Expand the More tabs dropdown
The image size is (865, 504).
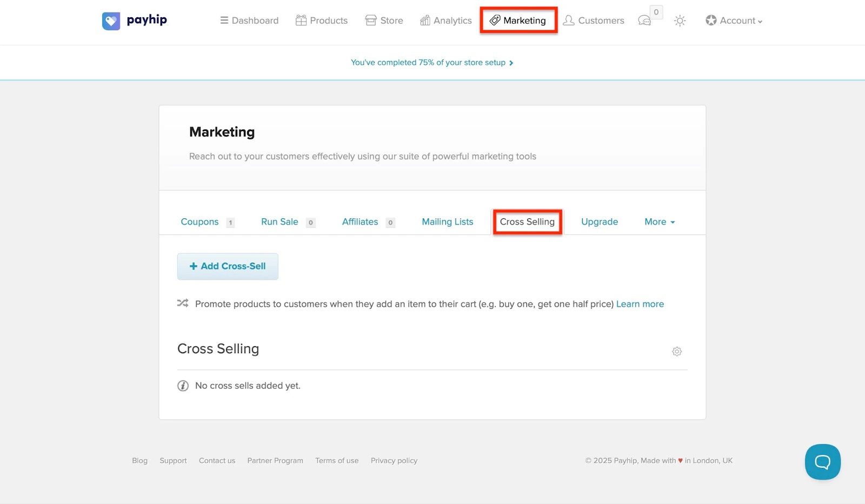point(660,222)
